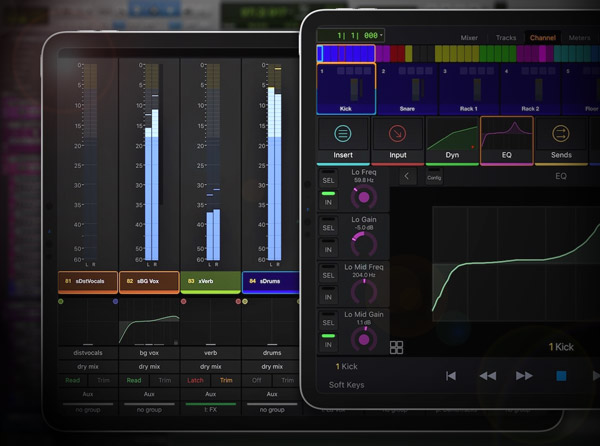Switch to the Tracks tab

tap(506, 38)
